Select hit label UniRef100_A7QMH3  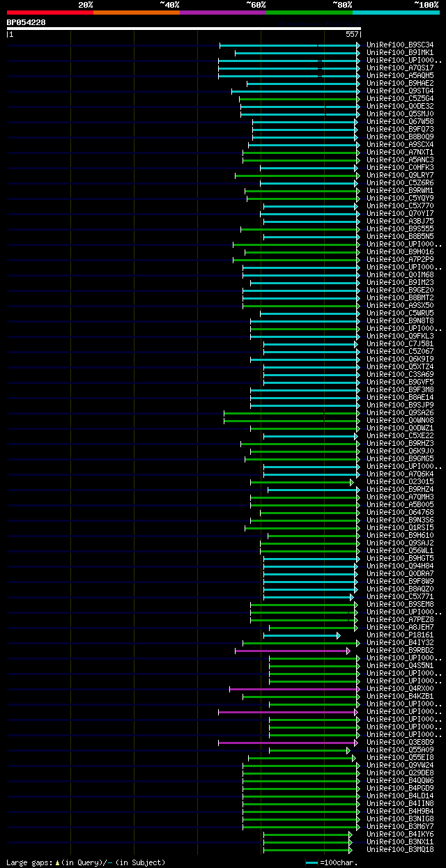point(400,497)
